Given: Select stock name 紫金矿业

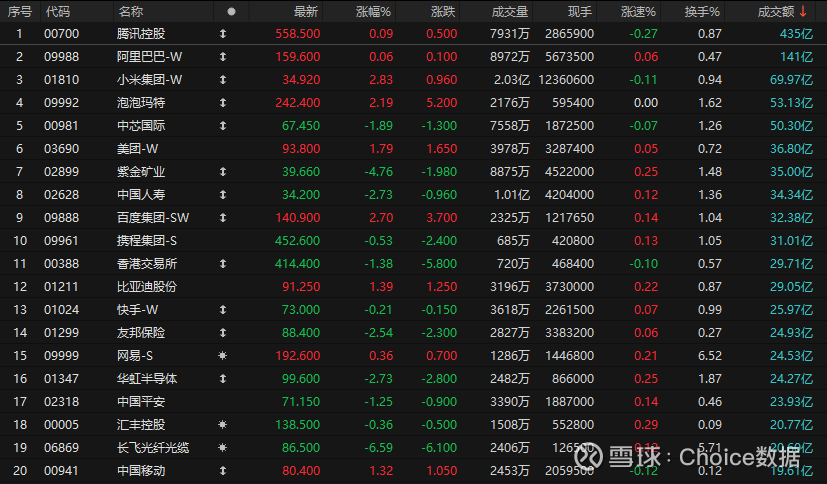Looking at the screenshot, I should [x=141, y=171].
